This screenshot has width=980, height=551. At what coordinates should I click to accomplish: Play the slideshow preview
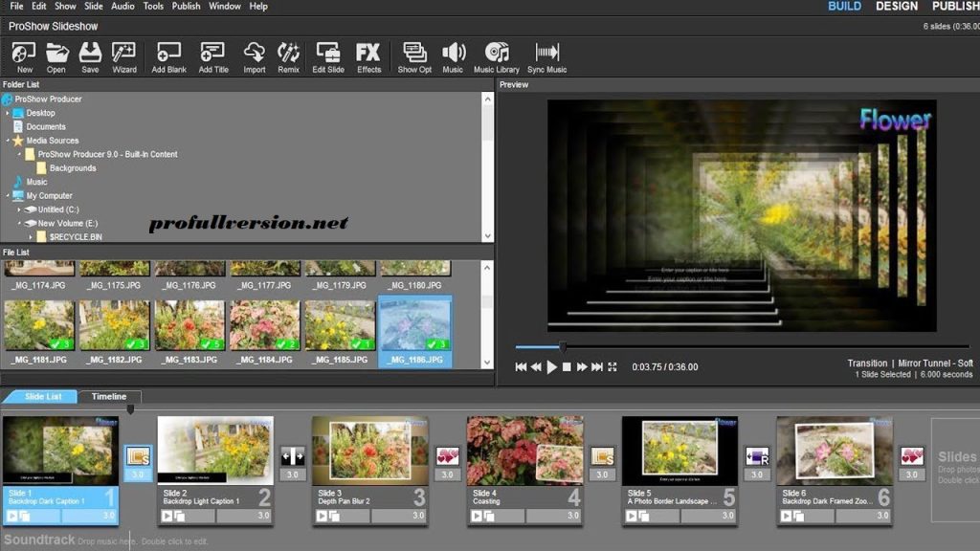553,365
